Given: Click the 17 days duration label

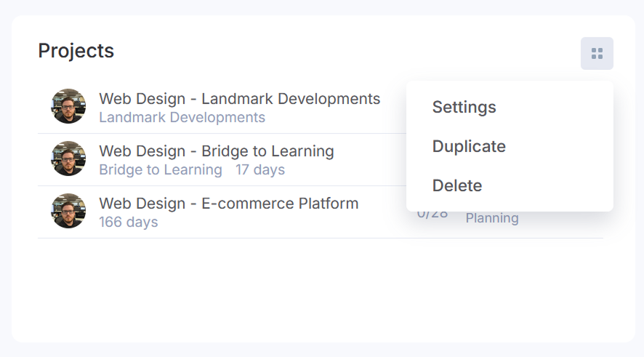Looking at the screenshot, I should click(x=259, y=170).
